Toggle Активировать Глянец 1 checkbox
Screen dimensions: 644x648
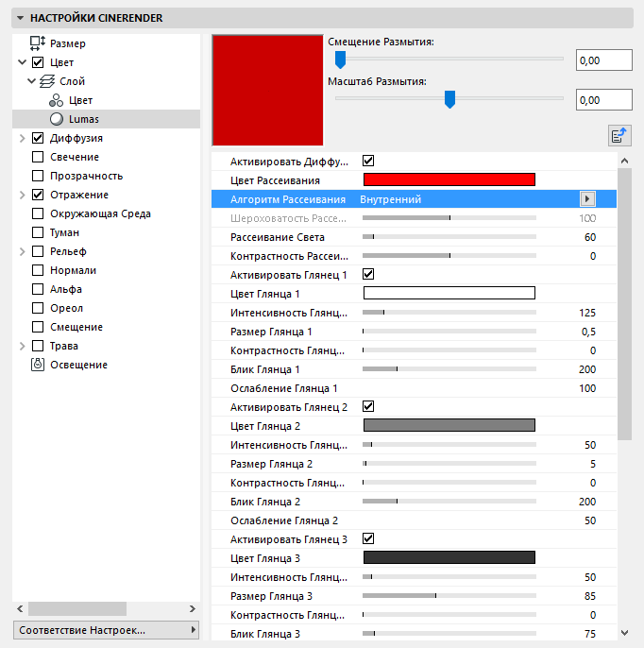(x=368, y=274)
